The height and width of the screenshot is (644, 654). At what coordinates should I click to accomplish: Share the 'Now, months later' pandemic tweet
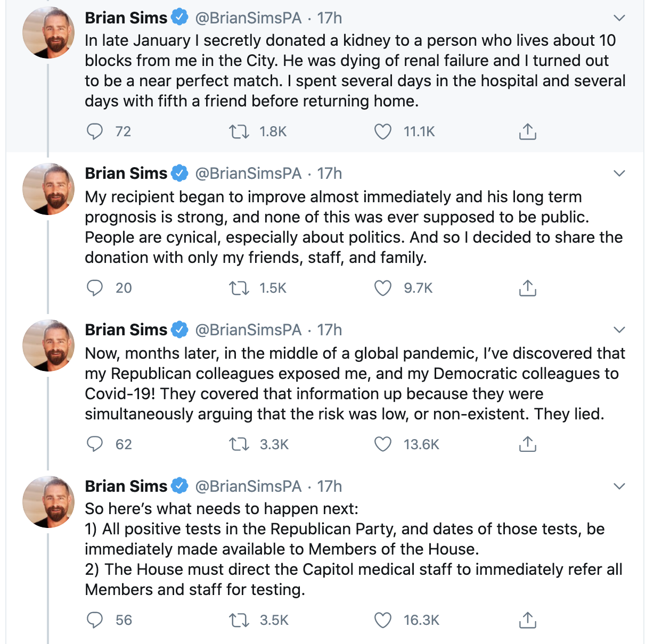(x=527, y=444)
